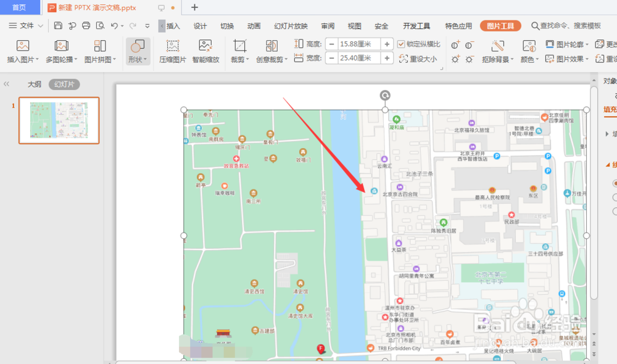Image resolution: width=617 pixels, height=364 pixels.
Task: Click 图片效果 picture effects icon
Action: tap(550, 59)
